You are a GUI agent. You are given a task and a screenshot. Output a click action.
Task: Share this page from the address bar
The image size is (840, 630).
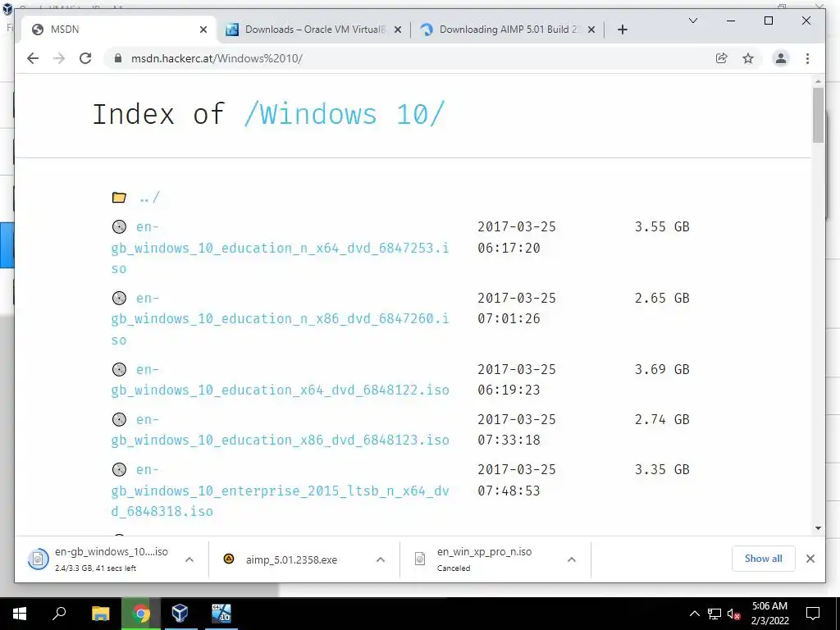(x=722, y=58)
